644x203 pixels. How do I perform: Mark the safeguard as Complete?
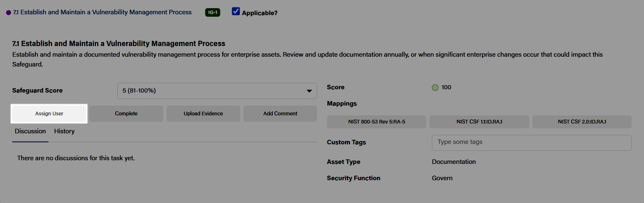[x=126, y=114]
